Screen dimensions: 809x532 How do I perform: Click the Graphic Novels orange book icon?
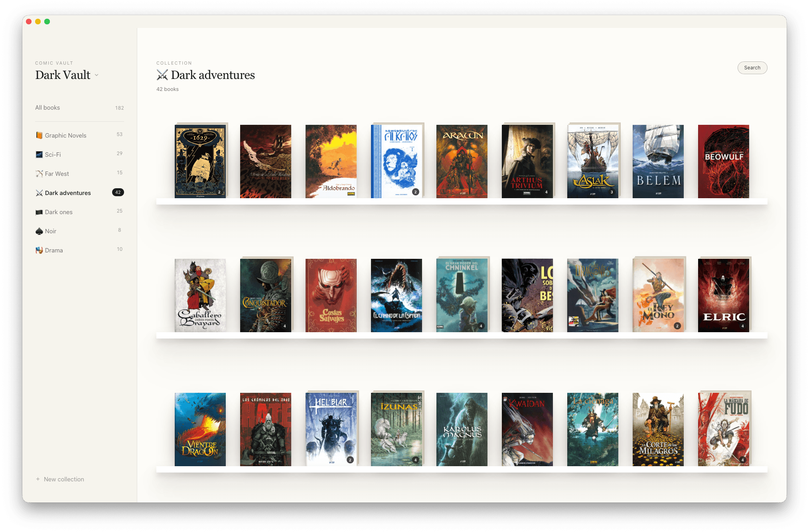39,136
